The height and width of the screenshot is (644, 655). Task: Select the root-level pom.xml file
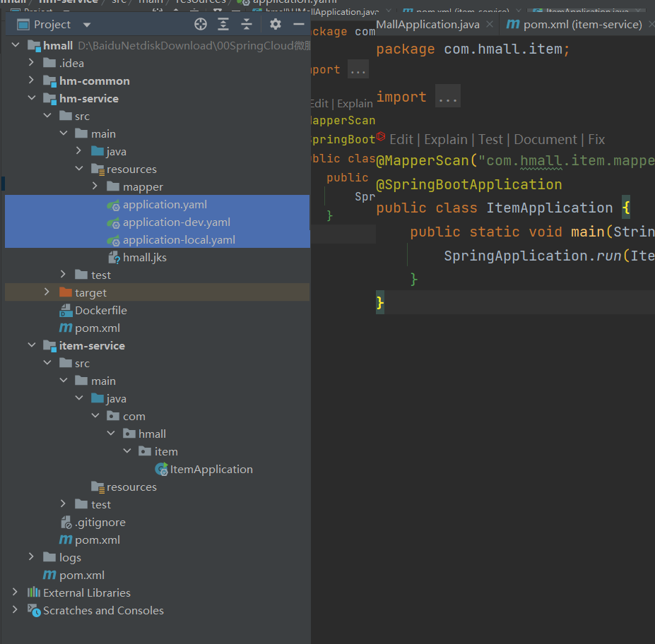pos(82,575)
